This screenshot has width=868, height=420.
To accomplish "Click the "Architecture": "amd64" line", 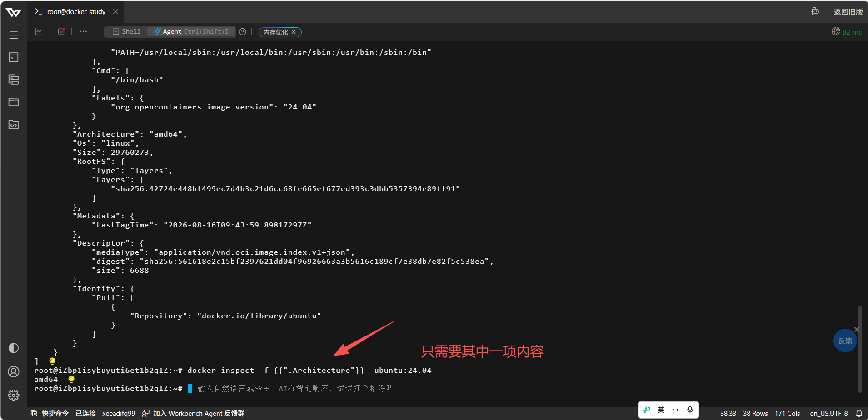I will [130, 134].
